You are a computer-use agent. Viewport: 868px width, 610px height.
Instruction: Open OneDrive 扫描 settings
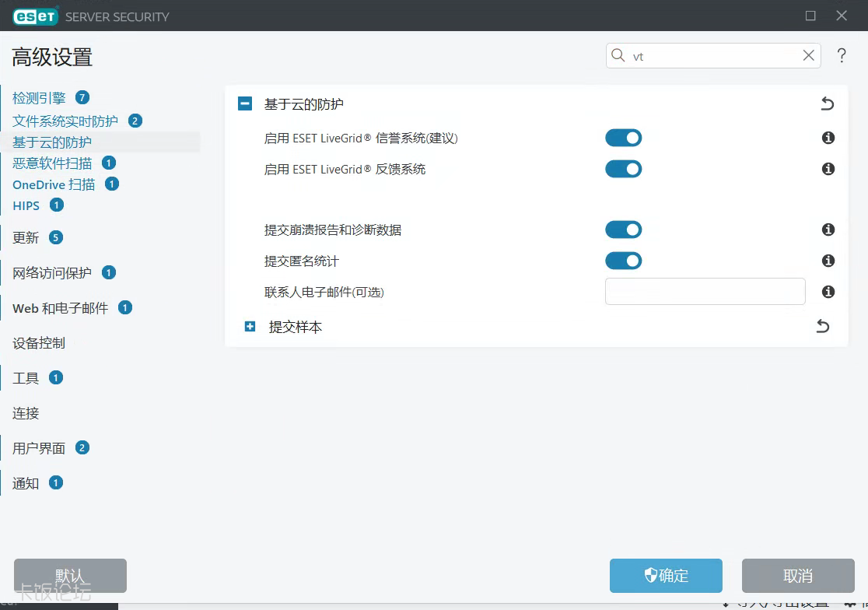click(x=54, y=184)
